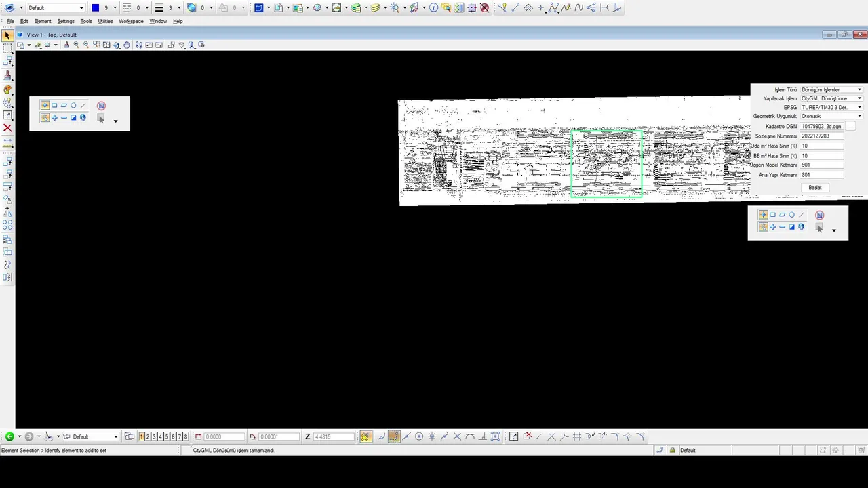The image size is (868, 488).
Task: Open the active color 9 dropdown
Action: coord(114,8)
